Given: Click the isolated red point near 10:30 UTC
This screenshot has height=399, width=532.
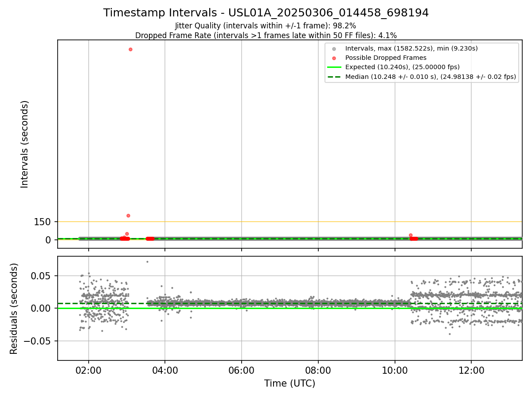Looking at the screenshot, I should [x=411, y=235].
